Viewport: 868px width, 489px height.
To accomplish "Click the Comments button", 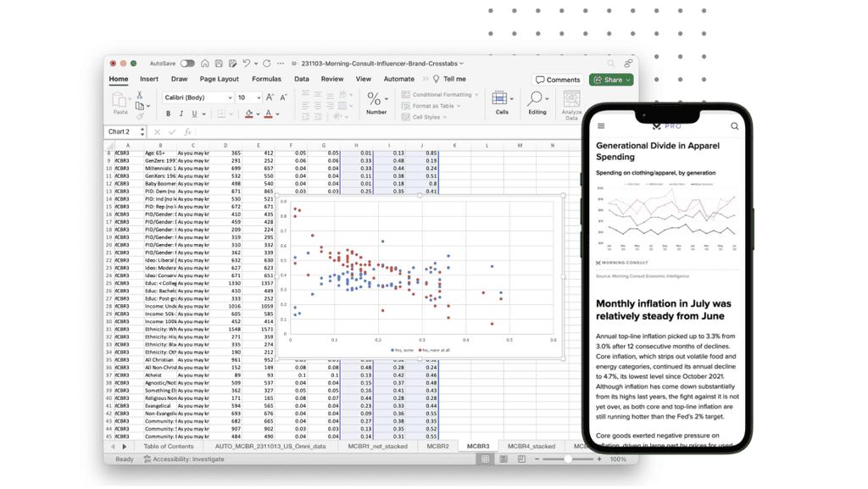I will pos(558,80).
